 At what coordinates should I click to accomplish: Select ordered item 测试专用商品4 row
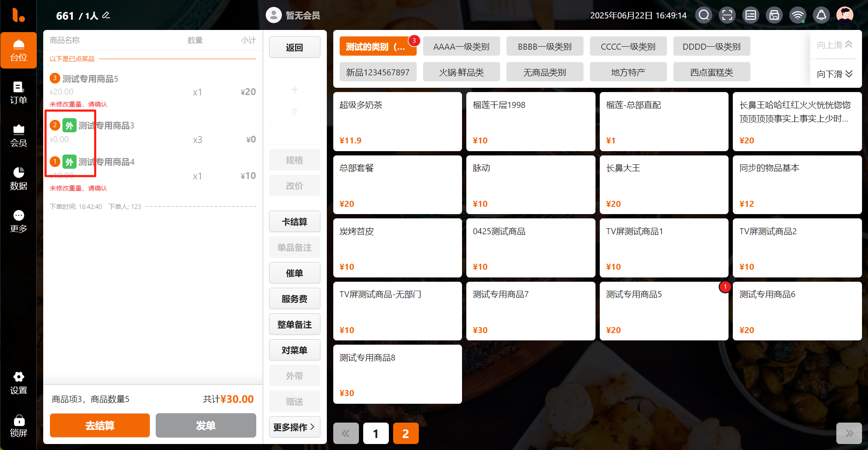(x=153, y=173)
